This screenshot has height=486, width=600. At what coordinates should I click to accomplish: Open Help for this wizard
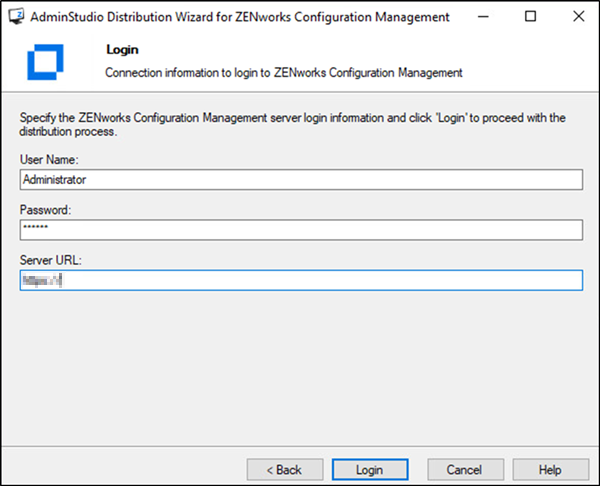[550, 469]
